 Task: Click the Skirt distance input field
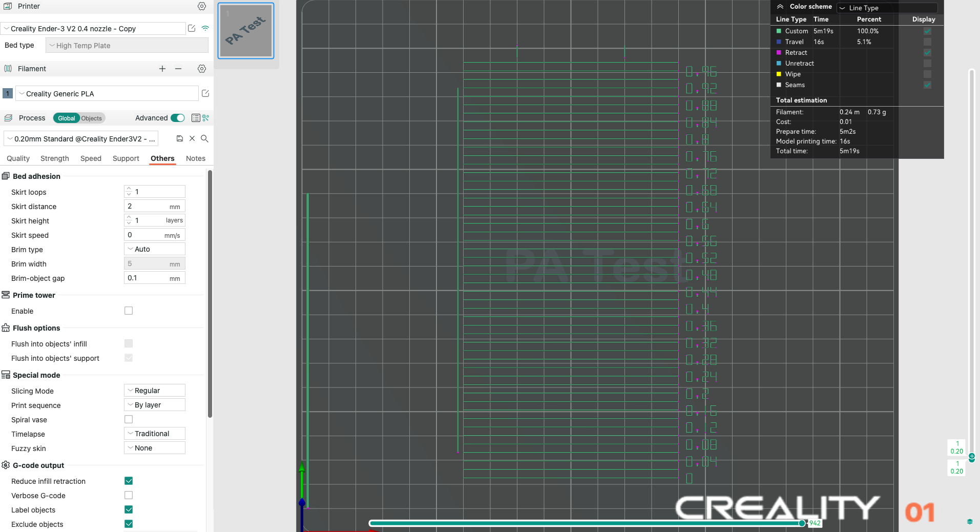155,206
